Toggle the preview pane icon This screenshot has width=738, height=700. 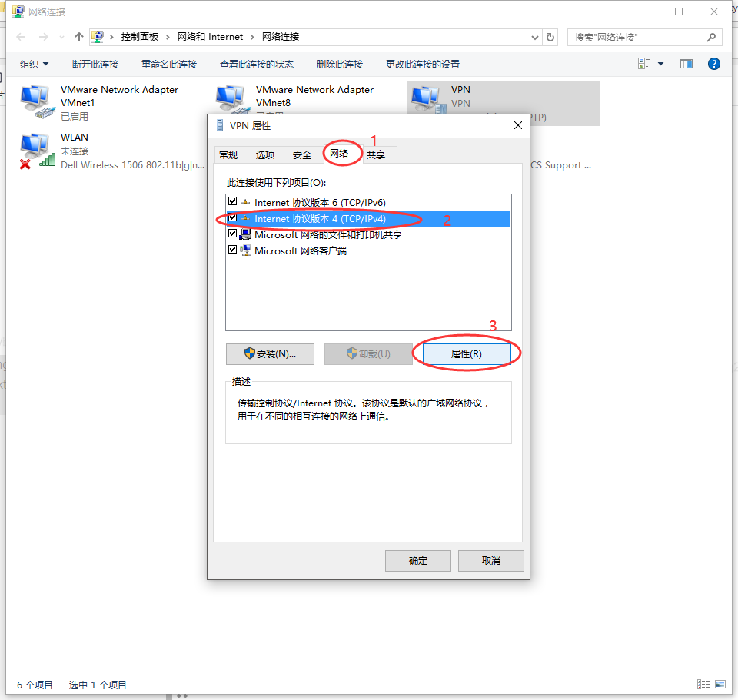[686, 64]
